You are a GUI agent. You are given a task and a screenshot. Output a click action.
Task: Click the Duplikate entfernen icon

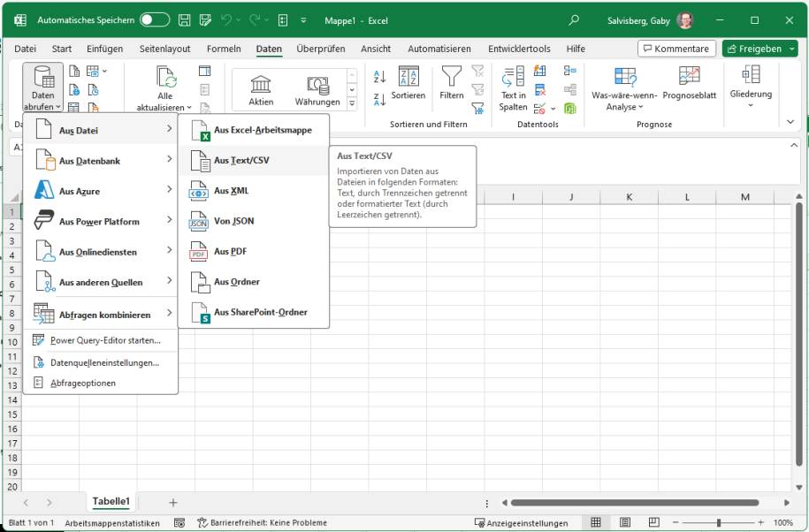click(538, 87)
